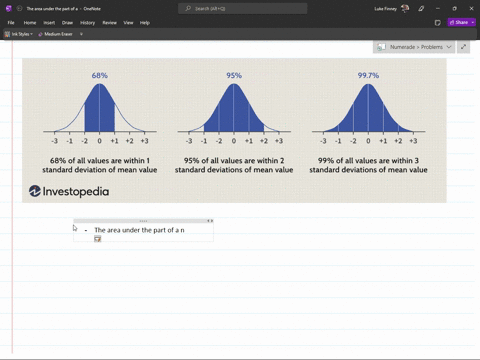The image size is (480, 360).
Task: Select the Medium Eraser tool
Action: (55, 34)
